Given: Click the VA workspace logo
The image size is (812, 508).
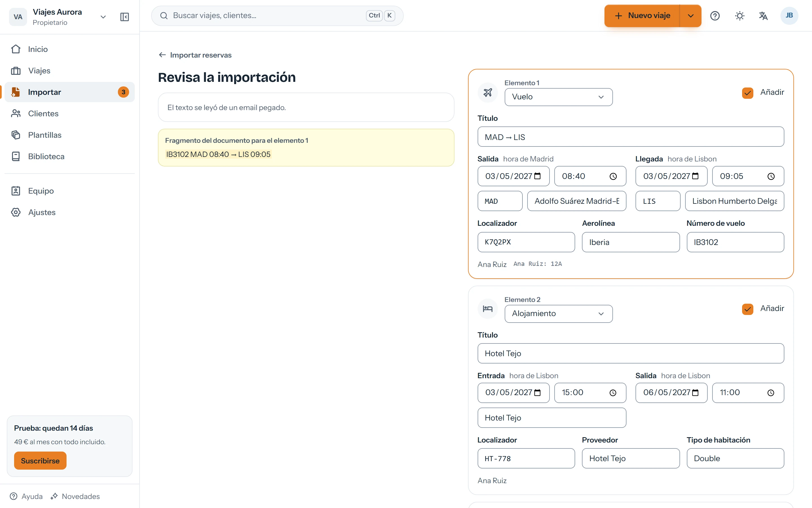Looking at the screenshot, I should tap(18, 17).
